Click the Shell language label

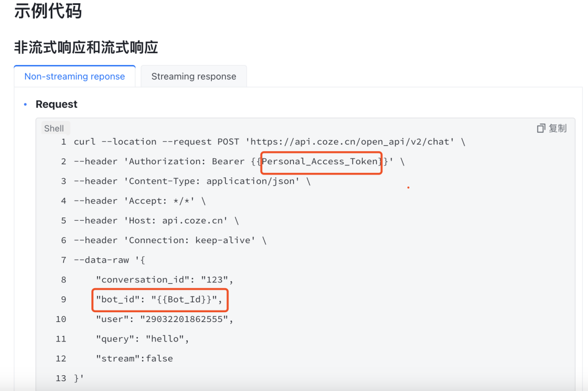[x=54, y=128]
